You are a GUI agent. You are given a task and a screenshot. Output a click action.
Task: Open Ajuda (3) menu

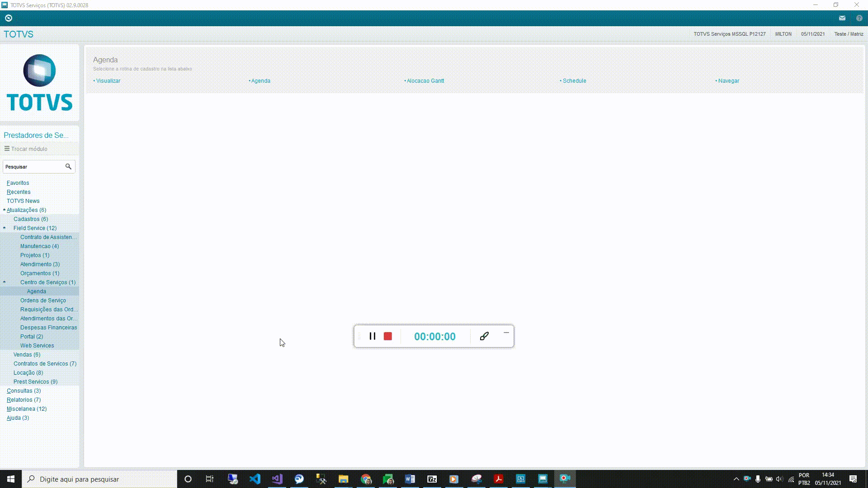[18, 418]
